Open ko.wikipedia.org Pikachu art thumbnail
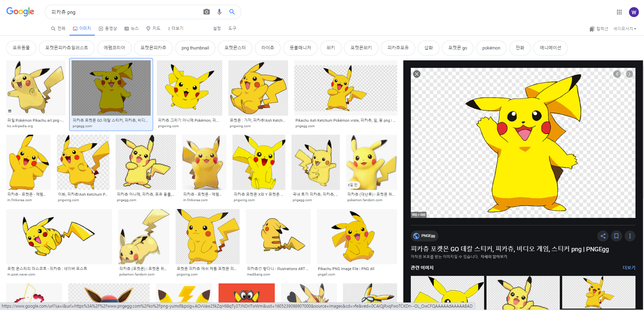This screenshot has height=311, width=644. [x=36, y=88]
